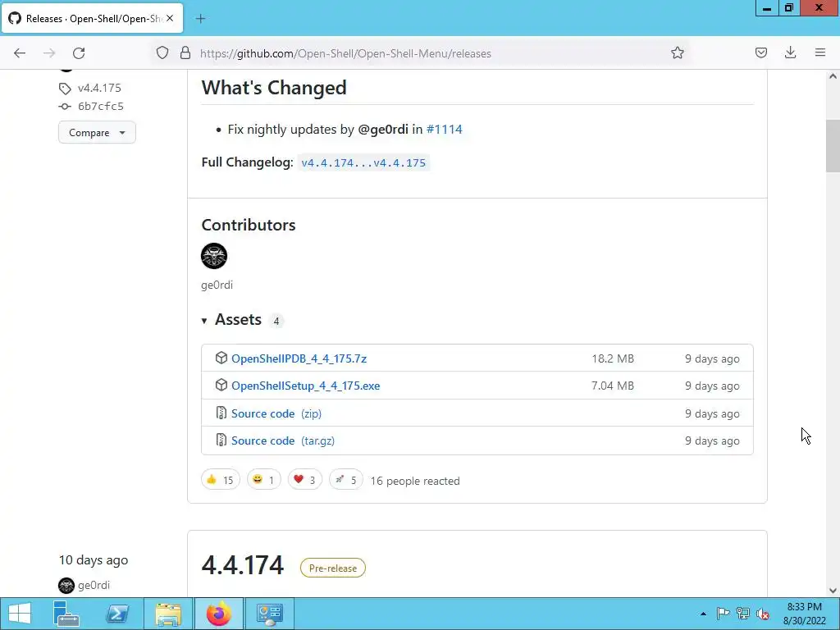
Task: Download OpenShellSetup_4_4_175.exe
Action: tap(305, 386)
